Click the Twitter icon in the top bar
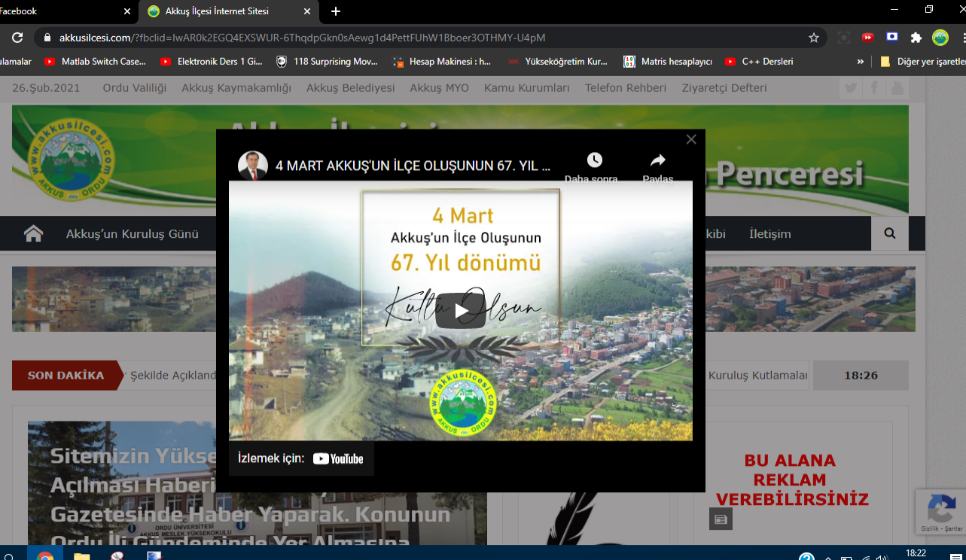The image size is (966, 560). 851,88
